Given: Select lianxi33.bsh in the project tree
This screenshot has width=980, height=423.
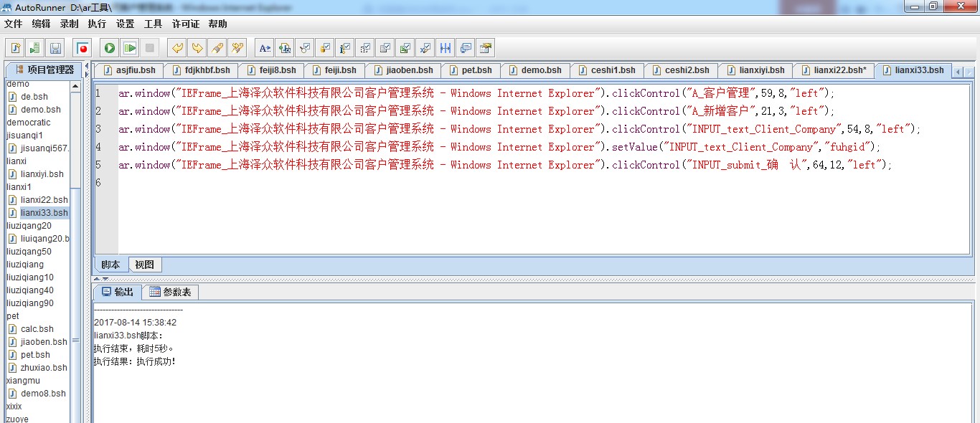Looking at the screenshot, I should [44, 213].
